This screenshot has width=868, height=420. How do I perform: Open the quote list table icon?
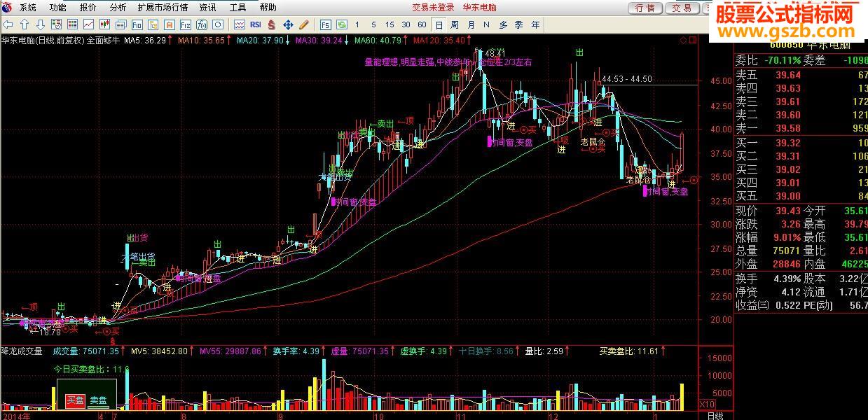[56, 24]
